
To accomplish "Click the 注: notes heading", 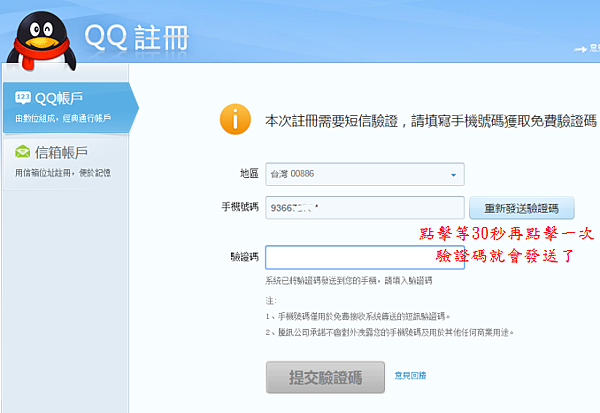I will [271, 300].
